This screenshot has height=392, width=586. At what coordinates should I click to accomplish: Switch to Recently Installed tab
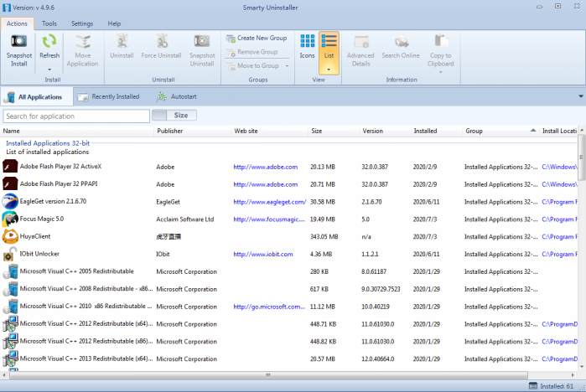point(108,96)
